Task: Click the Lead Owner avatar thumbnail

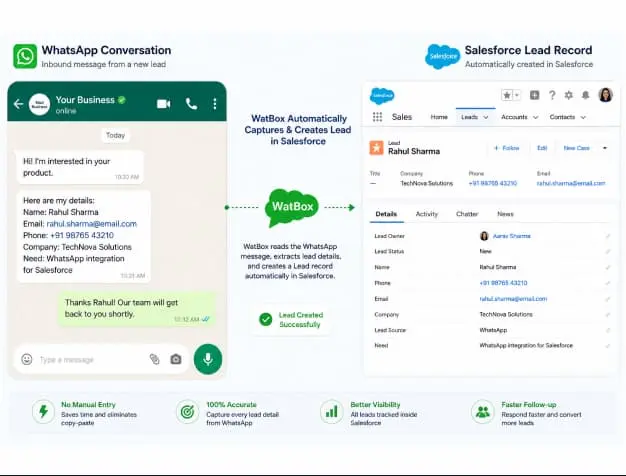Action: [484, 236]
